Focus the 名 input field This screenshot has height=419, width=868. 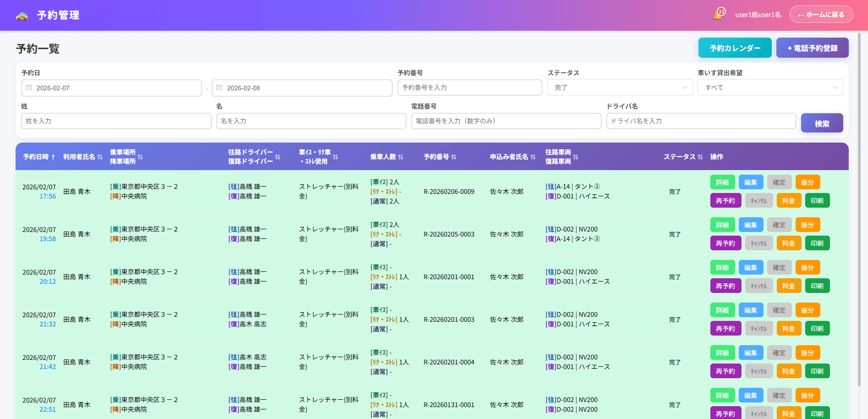[x=311, y=121]
